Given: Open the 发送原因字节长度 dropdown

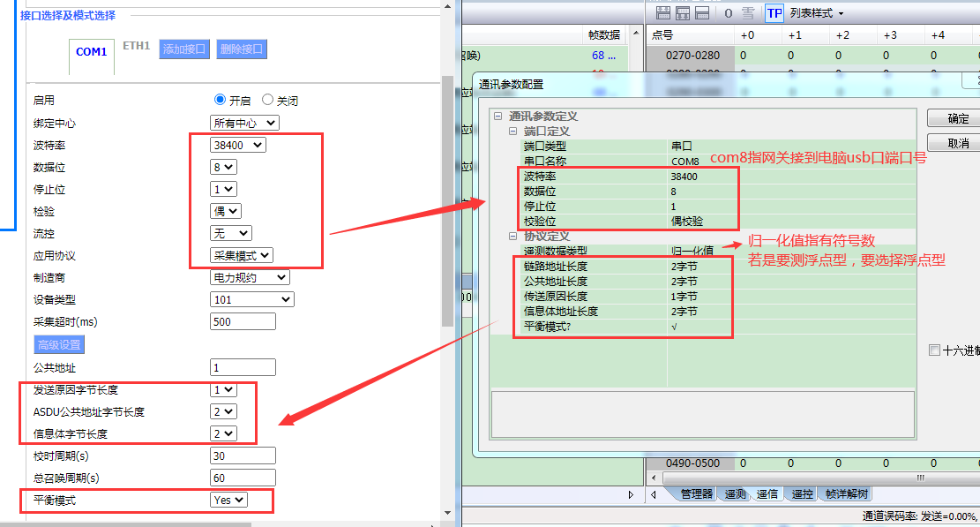Looking at the screenshot, I should (x=223, y=389).
